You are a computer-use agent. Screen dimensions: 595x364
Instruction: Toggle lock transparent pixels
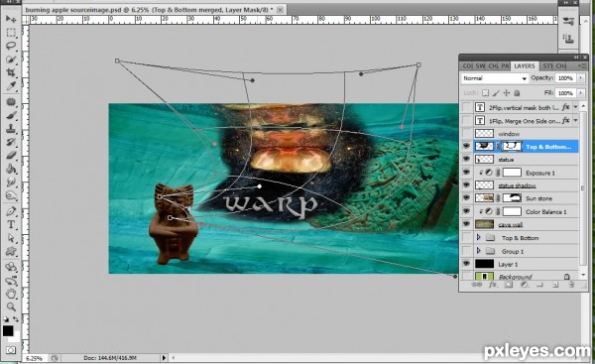click(485, 93)
